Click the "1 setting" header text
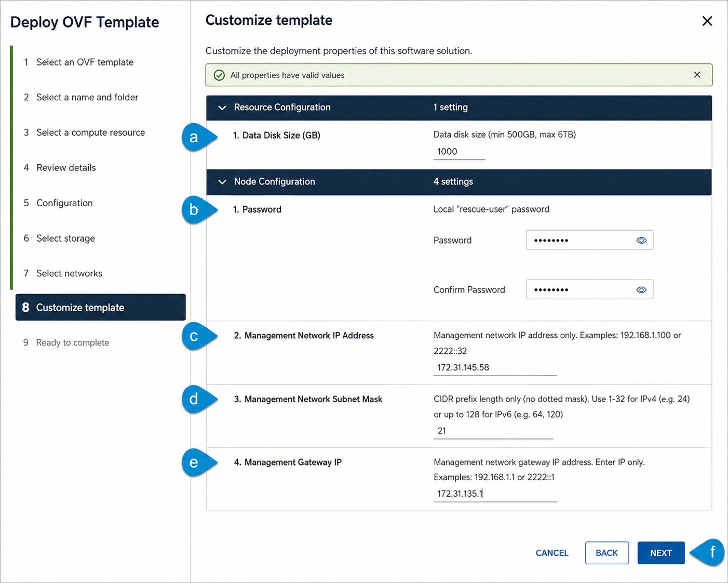Viewport: 728px width, 583px height. (451, 108)
